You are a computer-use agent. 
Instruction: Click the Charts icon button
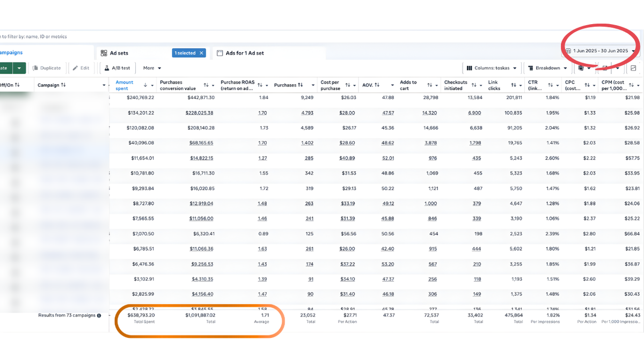pyautogui.click(x=633, y=68)
